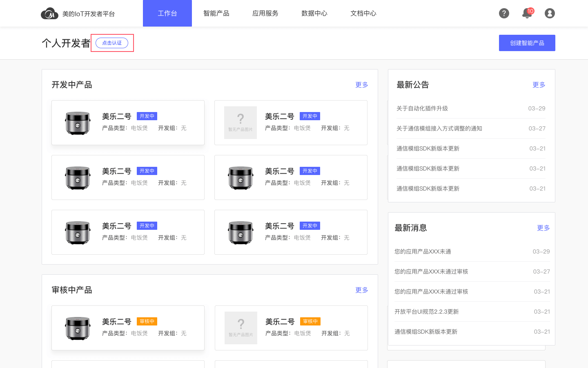Screen dimensions: 588x368
Task: Click 创建智能产品 button
Action: click(527, 43)
